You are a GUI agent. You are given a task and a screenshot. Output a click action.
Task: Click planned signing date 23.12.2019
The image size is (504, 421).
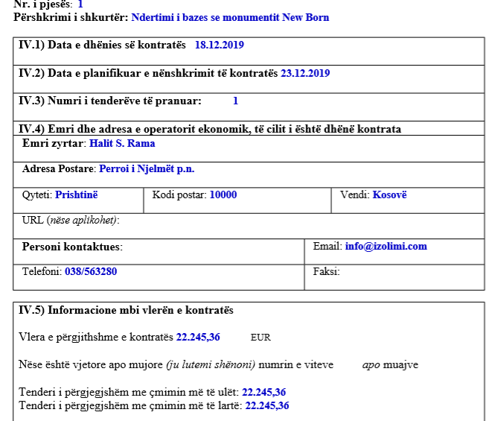click(305, 73)
